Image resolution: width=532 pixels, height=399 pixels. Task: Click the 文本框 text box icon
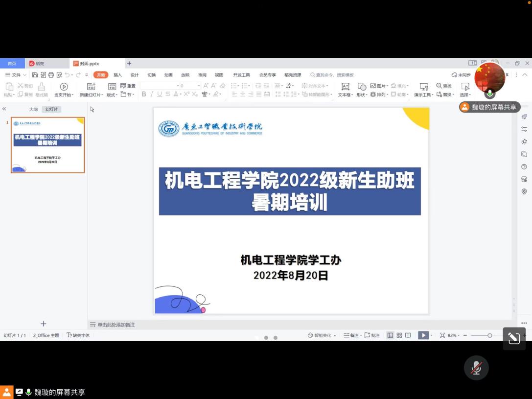pyautogui.click(x=345, y=87)
